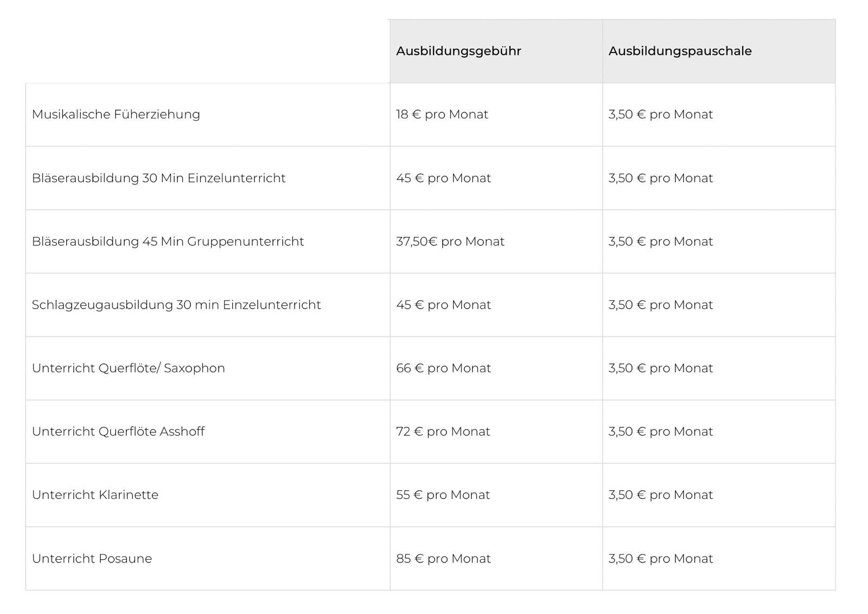Select Bläserausbildung 30 Min Einzelunterricht
Image resolution: width=868 pixels, height=614 pixels.
click(158, 178)
